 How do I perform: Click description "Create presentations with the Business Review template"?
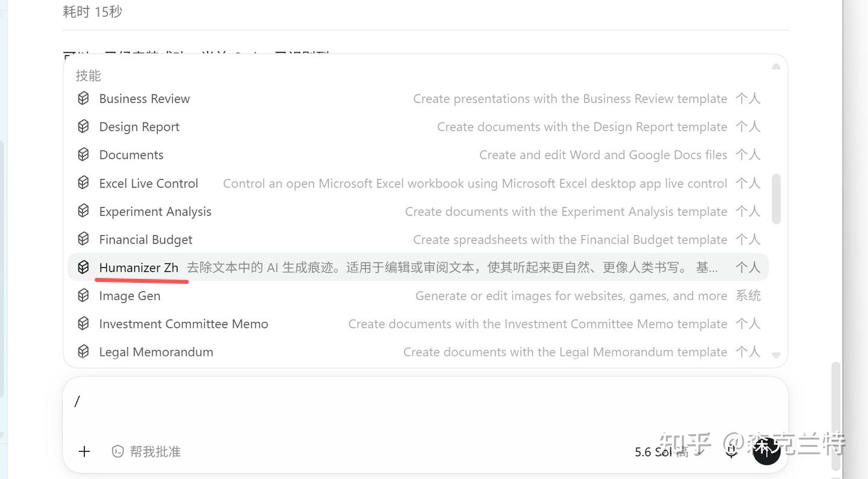pyautogui.click(x=570, y=98)
